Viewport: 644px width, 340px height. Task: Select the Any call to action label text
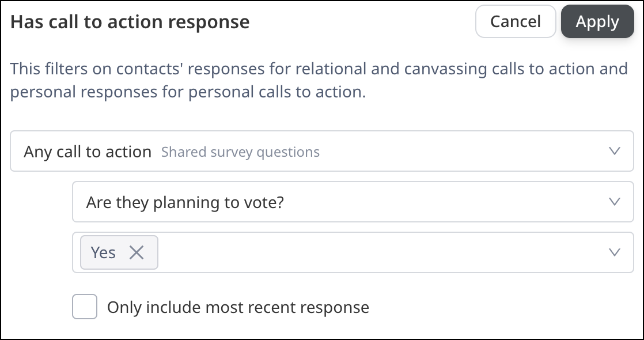[x=88, y=152]
